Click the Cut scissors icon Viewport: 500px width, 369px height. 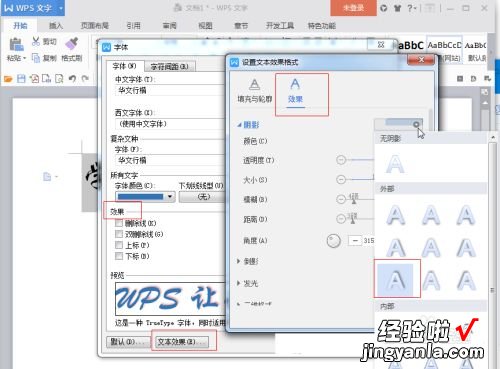pyautogui.click(x=36, y=41)
